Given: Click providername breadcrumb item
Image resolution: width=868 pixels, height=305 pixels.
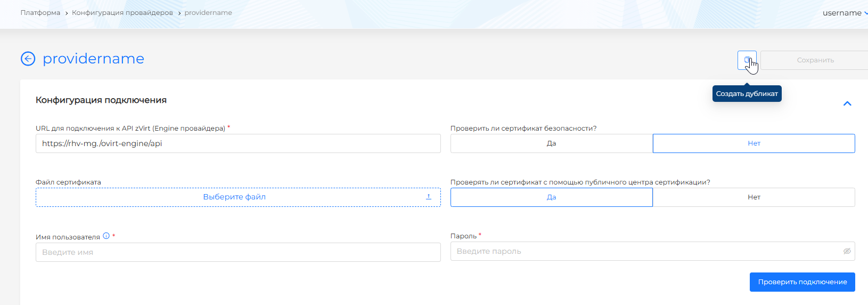Looking at the screenshot, I should point(208,13).
